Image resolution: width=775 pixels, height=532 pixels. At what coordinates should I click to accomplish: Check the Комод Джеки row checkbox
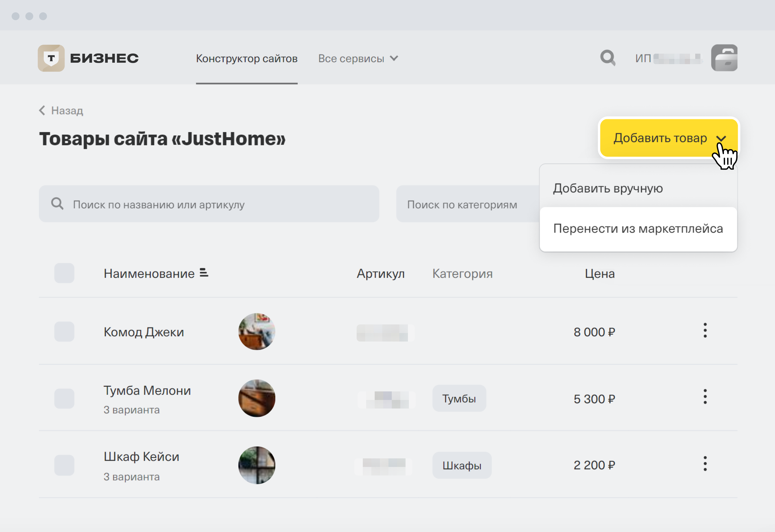click(x=64, y=332)
